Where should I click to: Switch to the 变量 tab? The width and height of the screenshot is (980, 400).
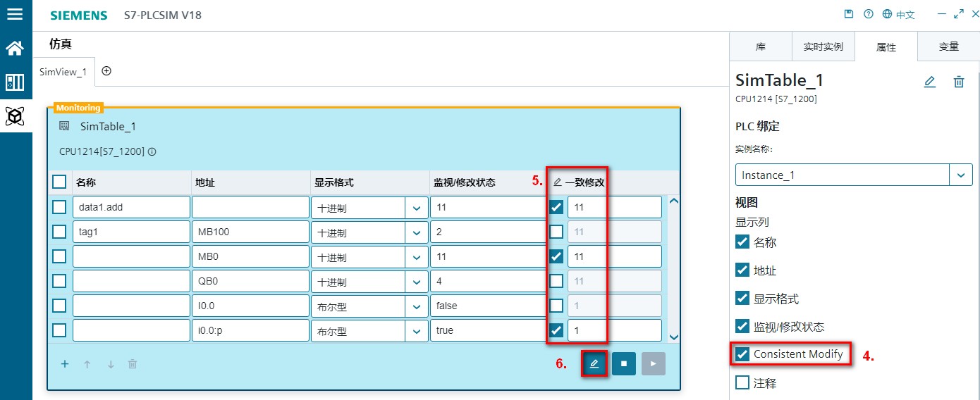[x=949, y=46]
